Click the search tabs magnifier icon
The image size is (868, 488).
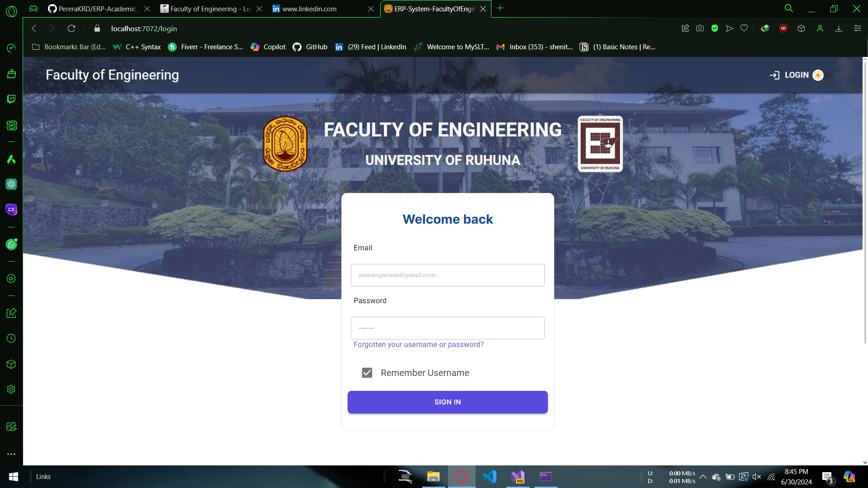789,8
